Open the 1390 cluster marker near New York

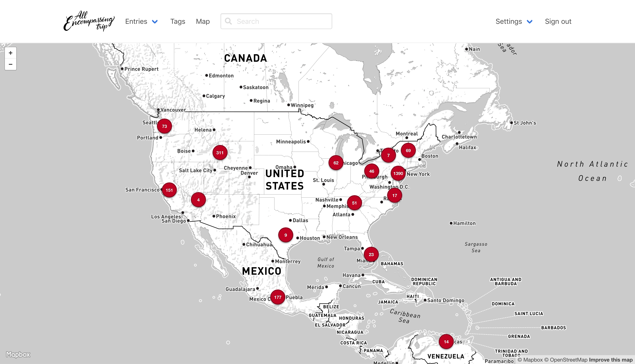[x=398, y=173]
